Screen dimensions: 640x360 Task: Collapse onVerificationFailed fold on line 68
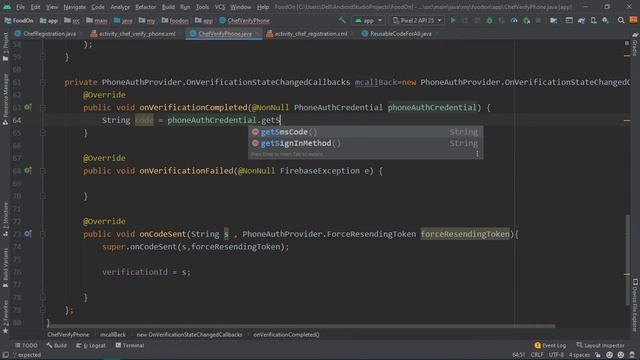pyautogui.click(x=43, y=171)
